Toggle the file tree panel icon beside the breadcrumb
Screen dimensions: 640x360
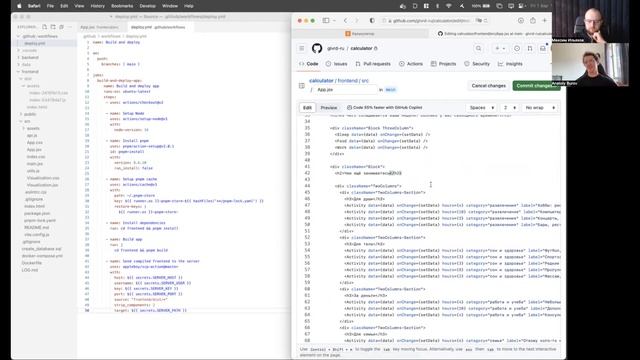tap(302, 86)
